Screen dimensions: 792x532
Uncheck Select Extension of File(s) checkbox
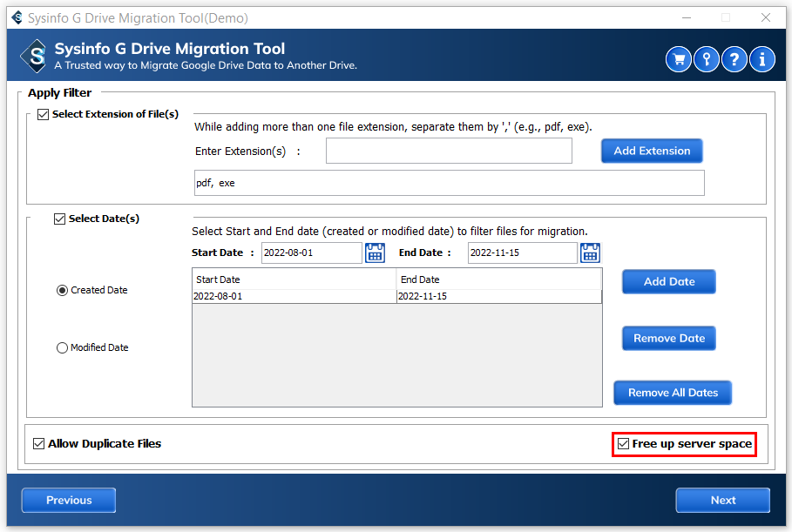[x=44, y=115]
